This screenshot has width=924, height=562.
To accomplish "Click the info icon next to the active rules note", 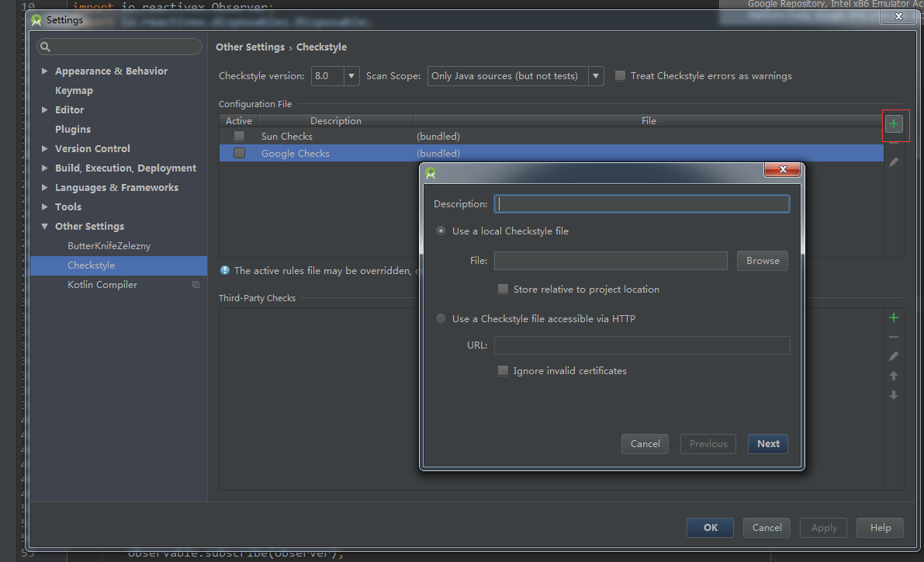I will click(x=224, y=271).
